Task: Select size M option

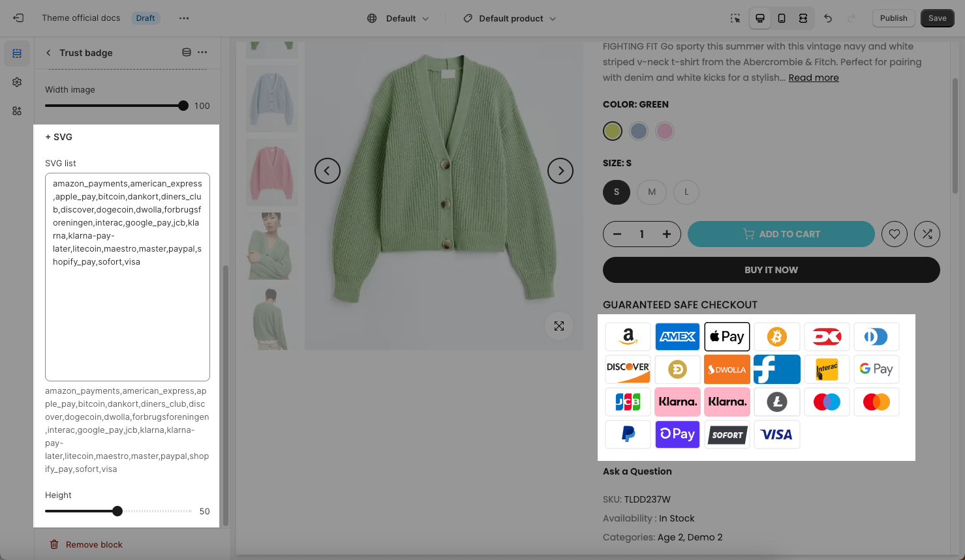Action: click(x=652, y=192)
